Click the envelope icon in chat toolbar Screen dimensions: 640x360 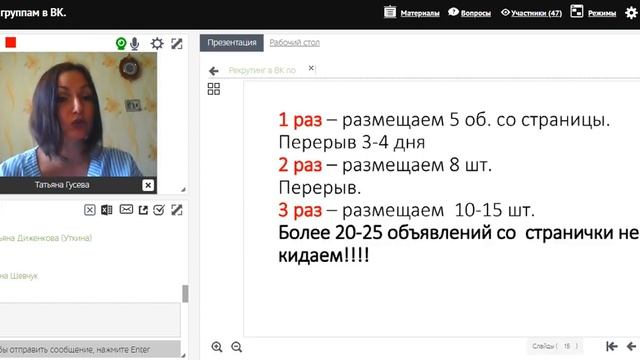[x=126, y=209]
